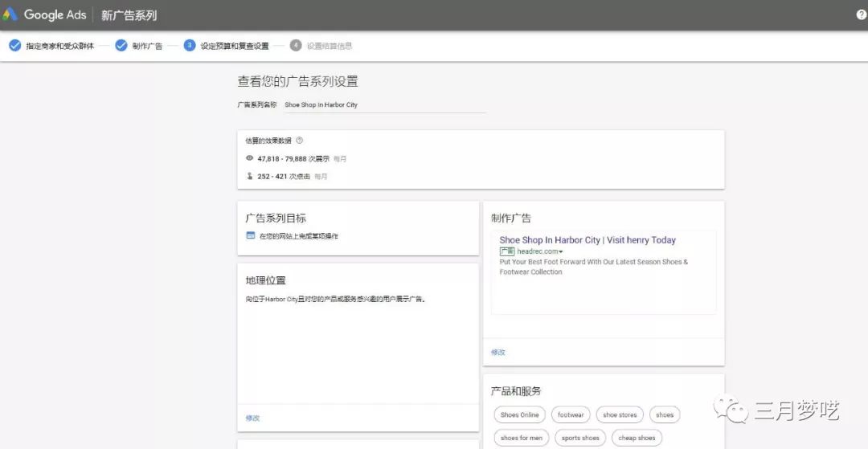Click the green ad badge icon

[x=506, y=251]
